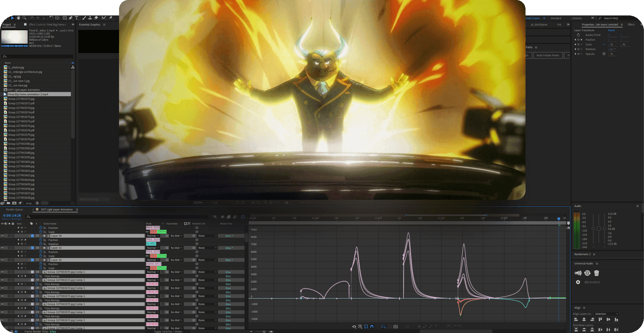Switch to the Standard workspace

(x=556, y=18)
